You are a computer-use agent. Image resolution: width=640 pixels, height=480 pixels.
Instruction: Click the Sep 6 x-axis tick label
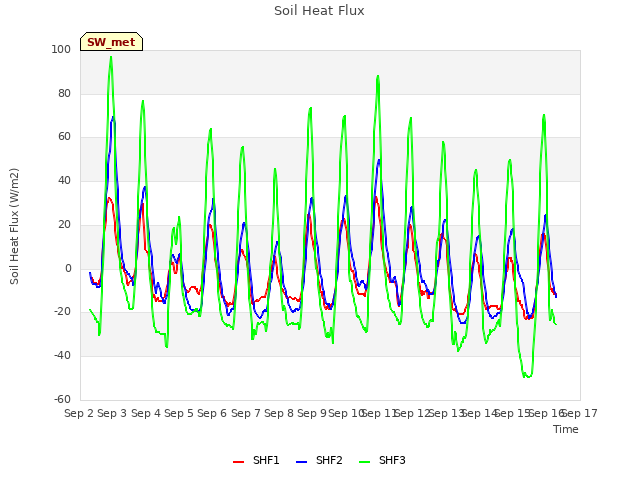[212, 413]
